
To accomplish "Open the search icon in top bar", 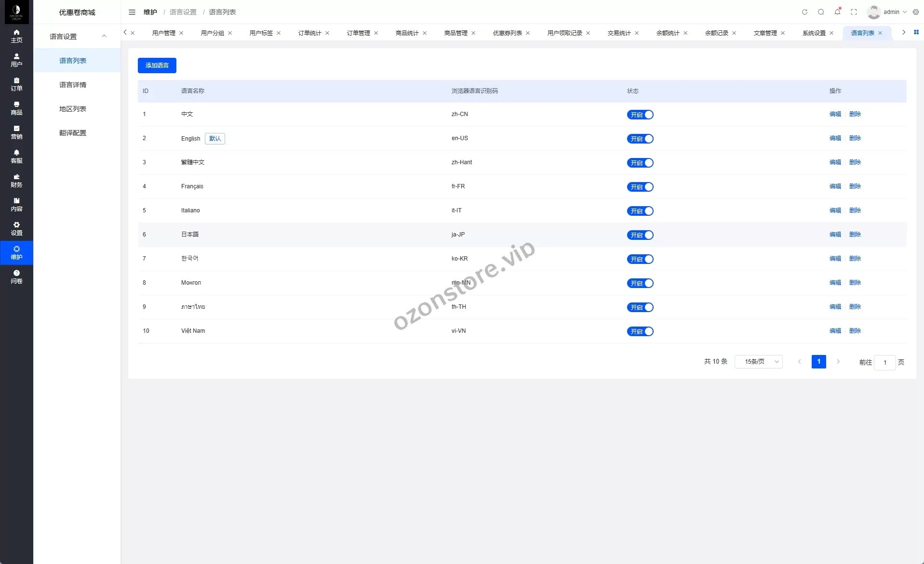I will pyautogui.click(x=821, y=12).
